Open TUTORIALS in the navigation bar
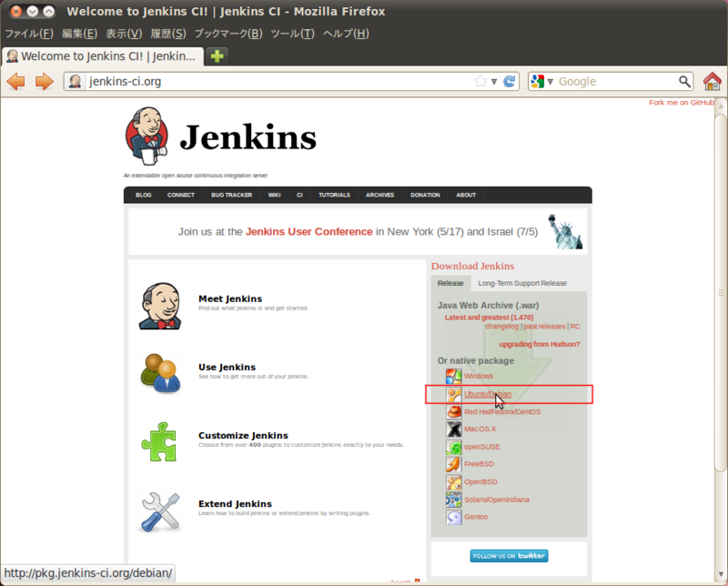 tap(334, 195)
